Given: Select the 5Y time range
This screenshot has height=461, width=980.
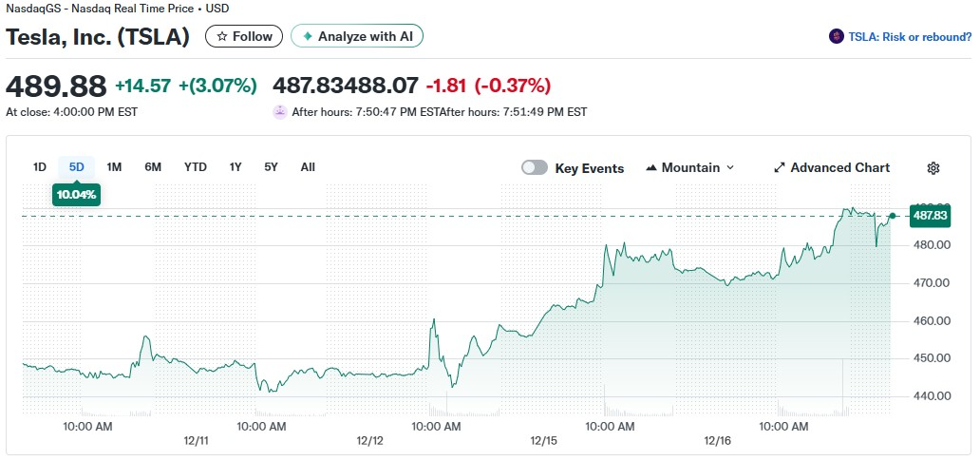Looking at the screenshot, I should [272, 167].
